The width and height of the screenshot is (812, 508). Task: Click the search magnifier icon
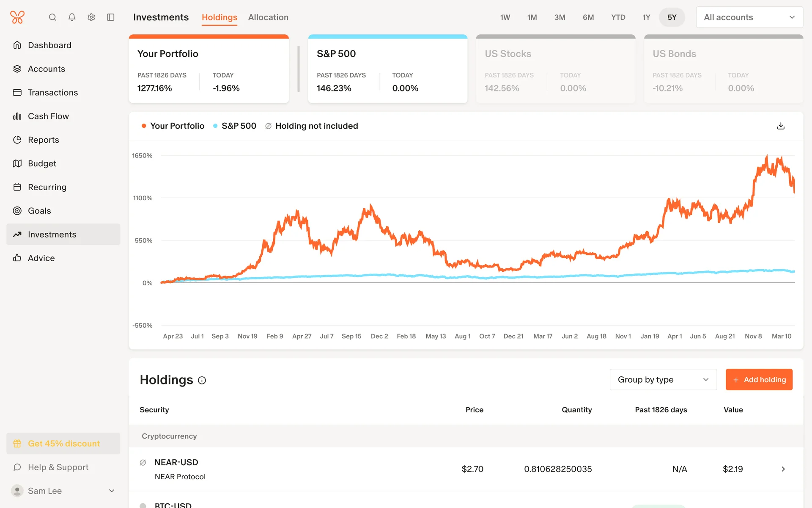pos(52,17)
